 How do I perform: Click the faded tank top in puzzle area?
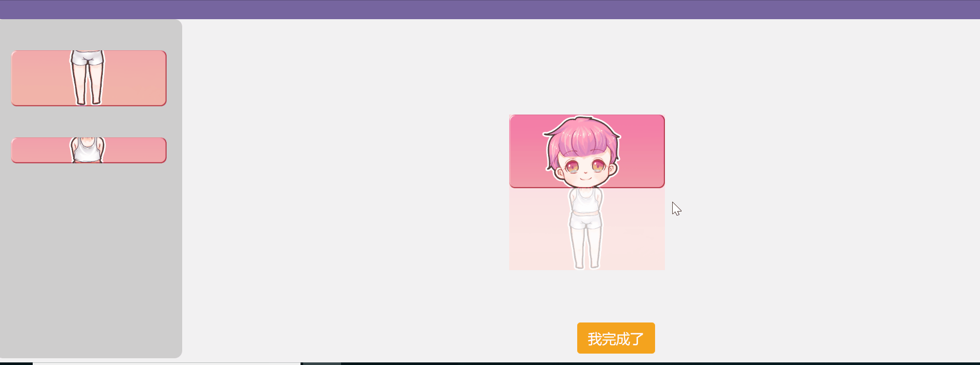586,201
